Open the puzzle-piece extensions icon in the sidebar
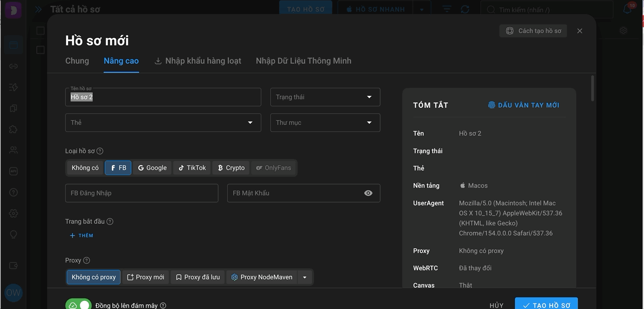The image size is (644, 309). click(x=14, y=129)
